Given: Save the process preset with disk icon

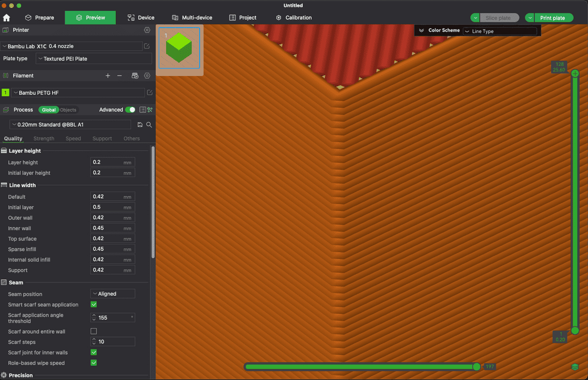Looking at the screenshot, I should (140, 125).
